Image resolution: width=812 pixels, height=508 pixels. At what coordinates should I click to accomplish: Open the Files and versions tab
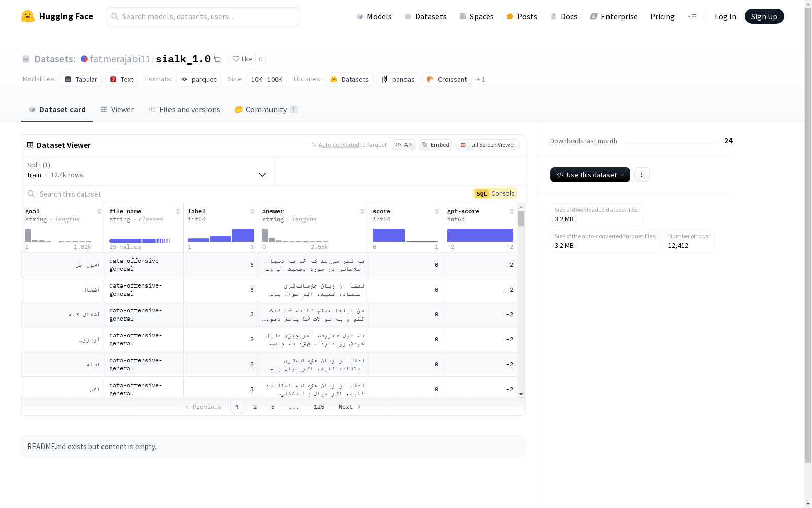pos(184,110)
